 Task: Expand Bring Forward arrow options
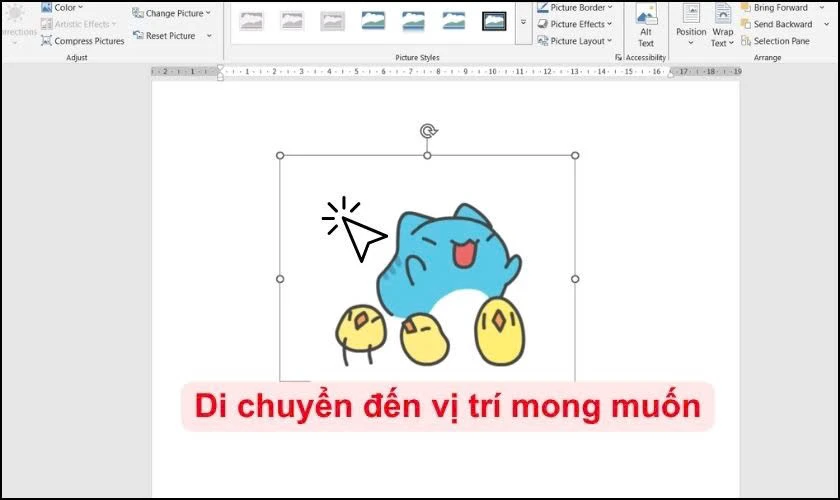822,8
